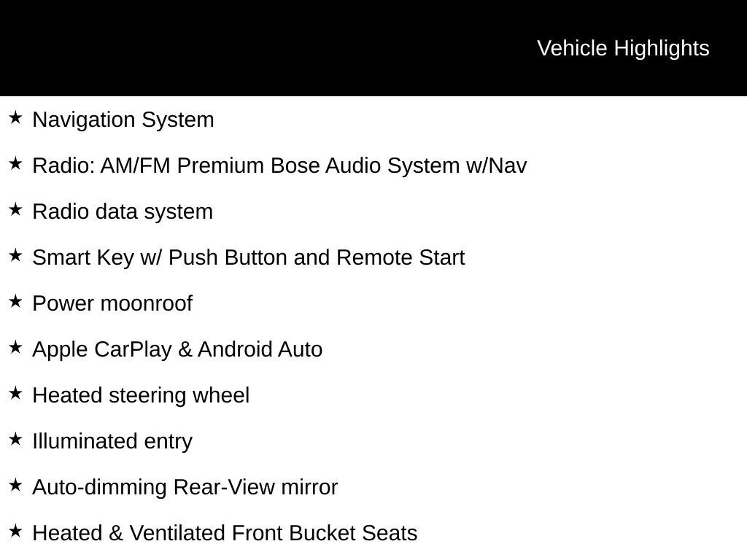This screenshot has width=747, height=560.
Task: Click the star beside Apple CarPlay & Android Auto
Action: click(15, 347)
